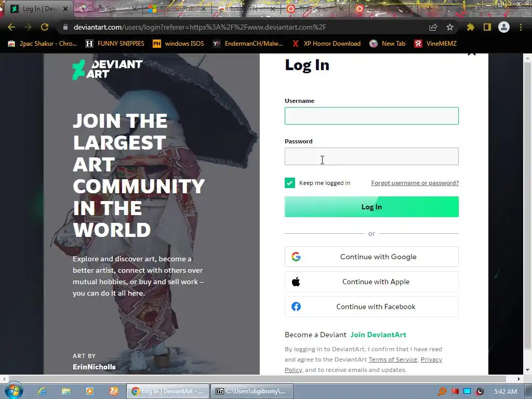This screenshot has height=399, width=532.
Task: Click the vertical scrollbar down arrow
Action: 528,370
